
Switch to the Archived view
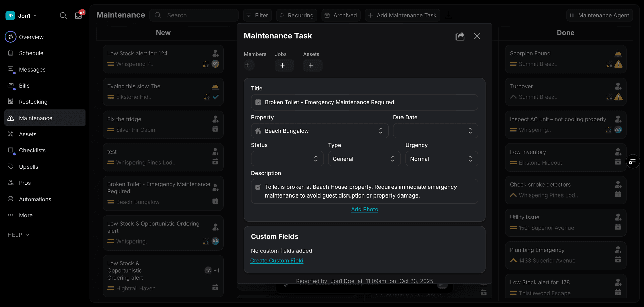(x=341, y=15)
